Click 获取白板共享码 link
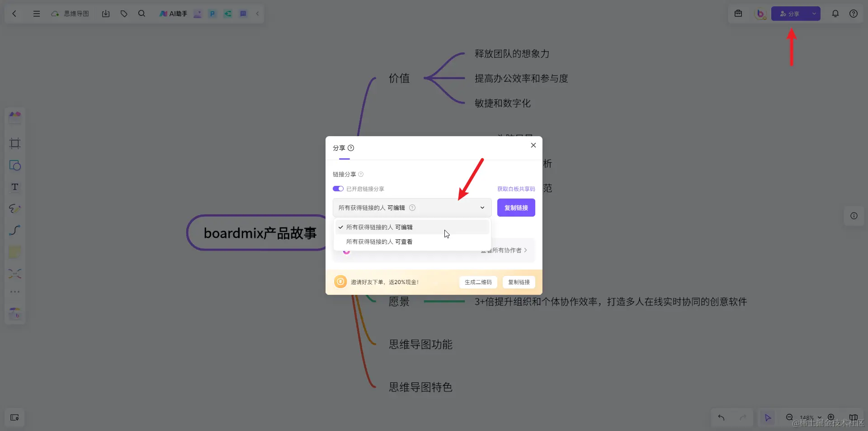This screenshot has height=431, width=868. pos(516,189)
